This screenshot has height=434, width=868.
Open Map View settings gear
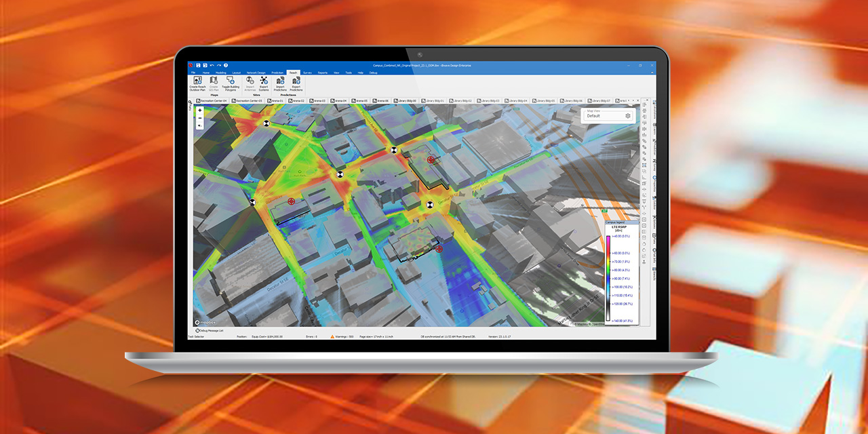pos(628,116)
